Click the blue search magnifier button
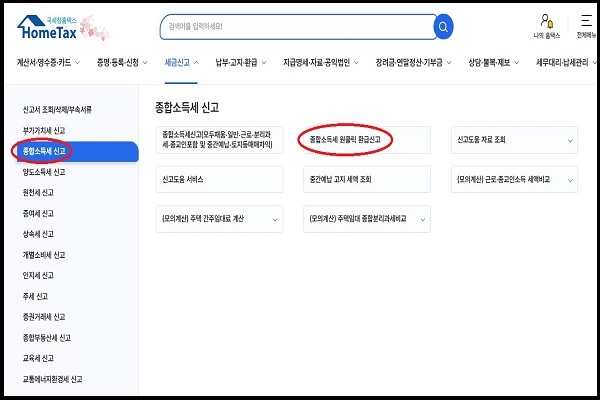The height and width of the screenshot is (400, 600). click(x=443, y=27)
